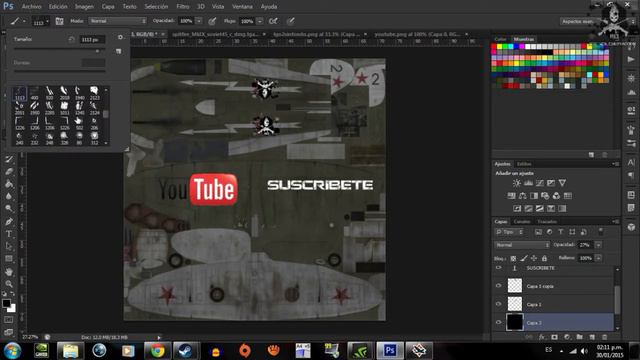
Task: Swap foreground and background colors
Action: pos(12,293)
